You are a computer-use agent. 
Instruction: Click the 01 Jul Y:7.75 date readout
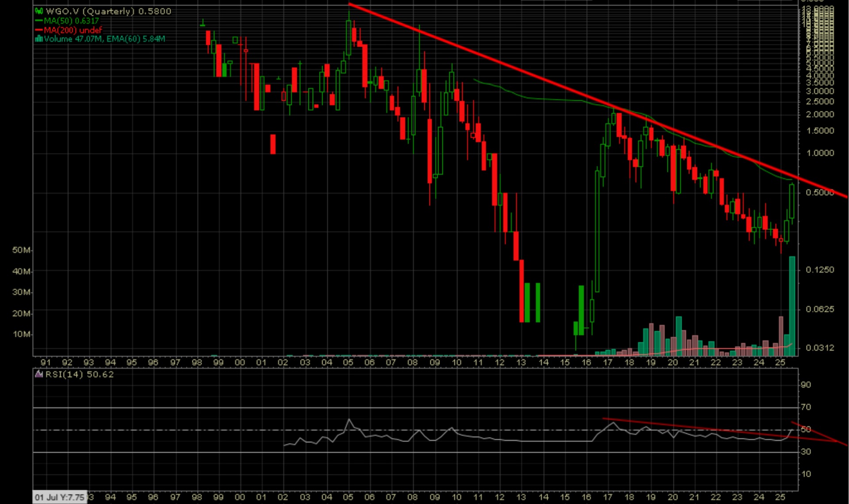coord(59,497)
